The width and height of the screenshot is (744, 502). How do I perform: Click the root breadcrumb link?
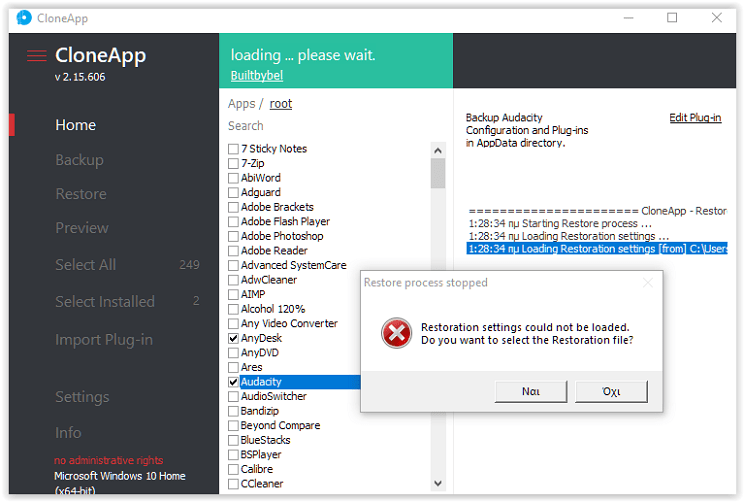pos(281,104)
